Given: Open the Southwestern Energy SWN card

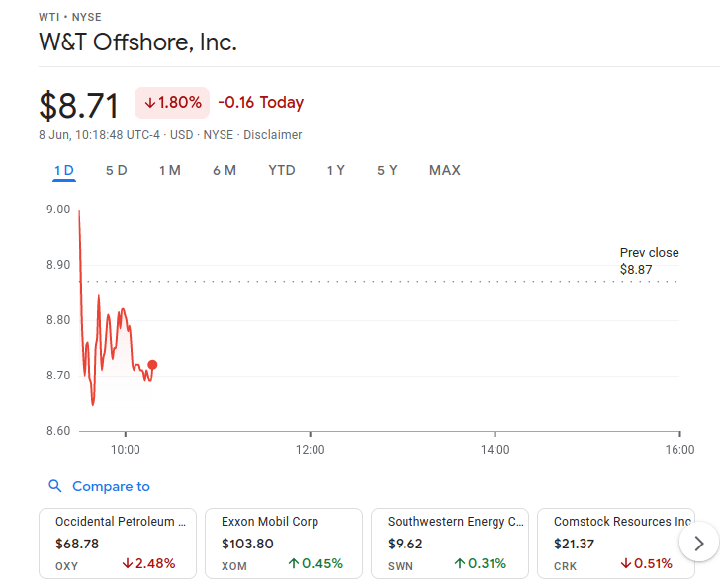Looking at the screenshot, I should (450, 544).
